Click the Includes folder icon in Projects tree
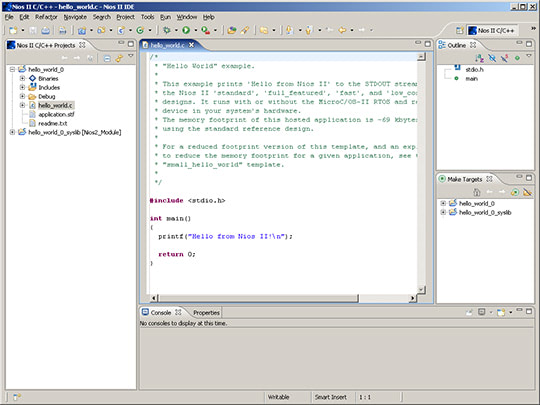The height and width of the screenshot is (405, 540). [x=32, y=87]
